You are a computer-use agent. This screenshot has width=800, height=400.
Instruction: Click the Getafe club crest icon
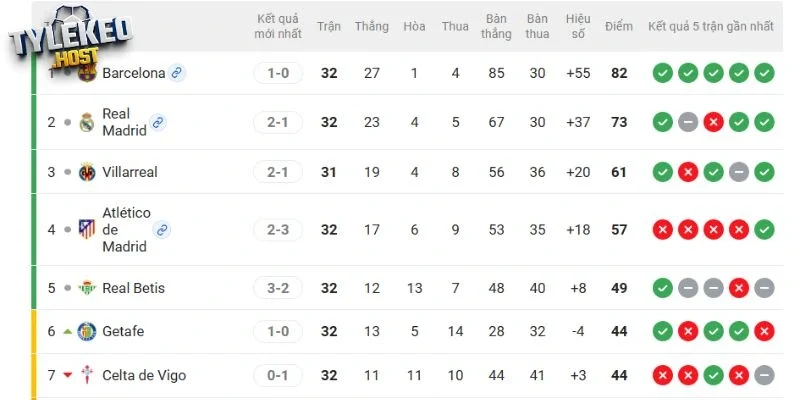click(87, 332)
